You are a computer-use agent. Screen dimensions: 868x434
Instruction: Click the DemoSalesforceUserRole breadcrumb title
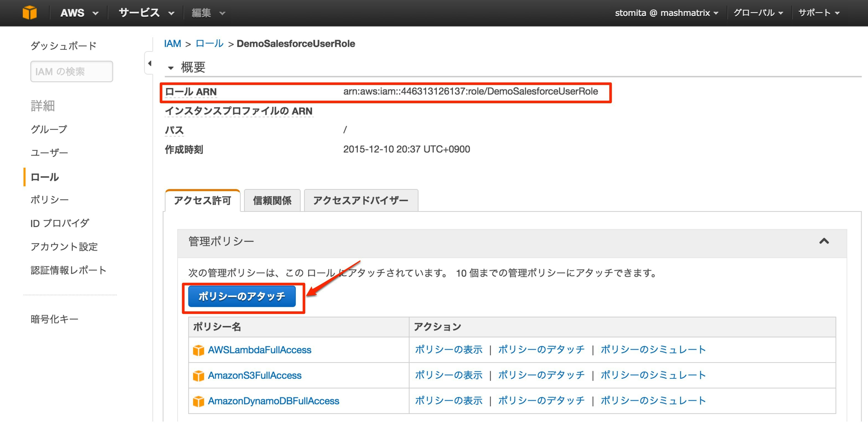click(296, 44)
